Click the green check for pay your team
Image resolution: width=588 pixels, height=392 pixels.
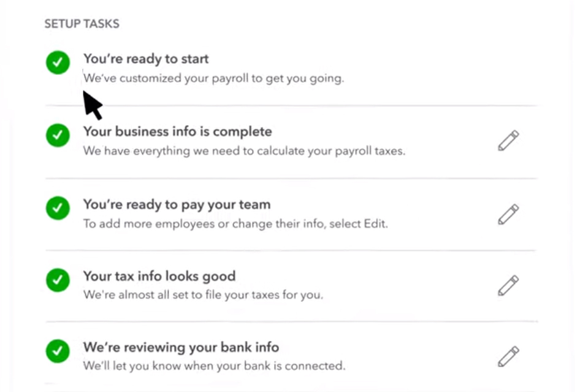click(57, 208)
